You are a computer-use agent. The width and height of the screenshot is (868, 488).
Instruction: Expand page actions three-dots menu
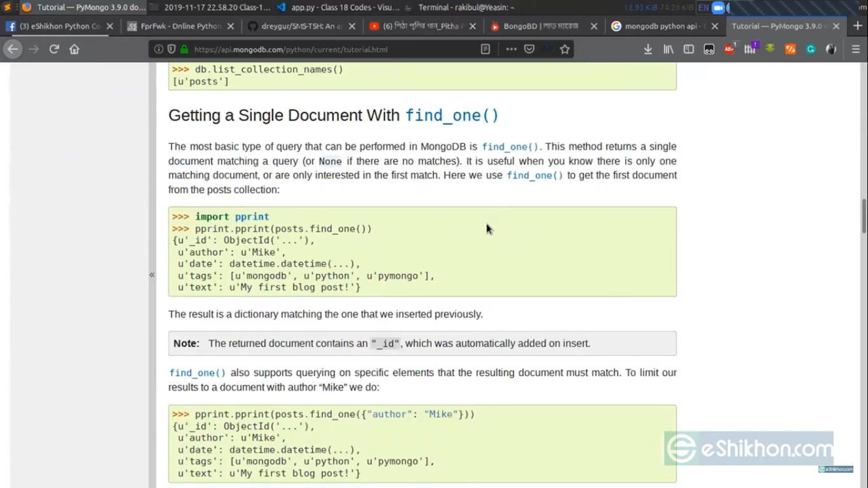pyautogui.click(x=511, y=49)
